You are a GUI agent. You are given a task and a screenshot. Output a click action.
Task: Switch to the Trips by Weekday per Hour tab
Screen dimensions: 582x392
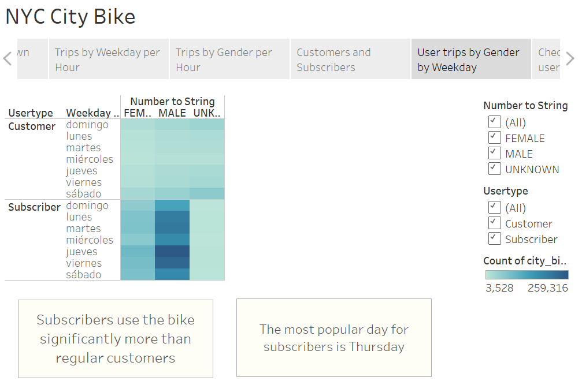108,58
